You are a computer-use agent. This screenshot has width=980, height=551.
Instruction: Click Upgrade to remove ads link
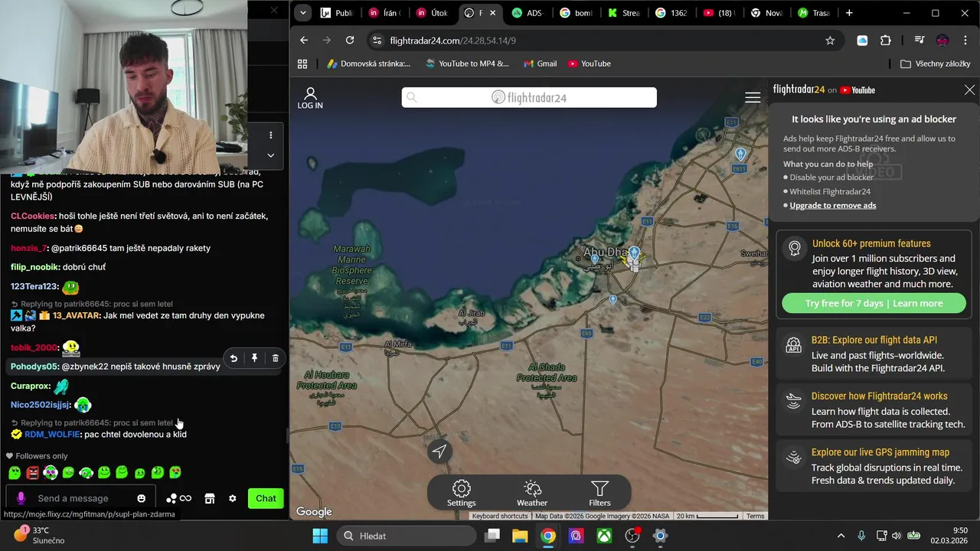833,205
